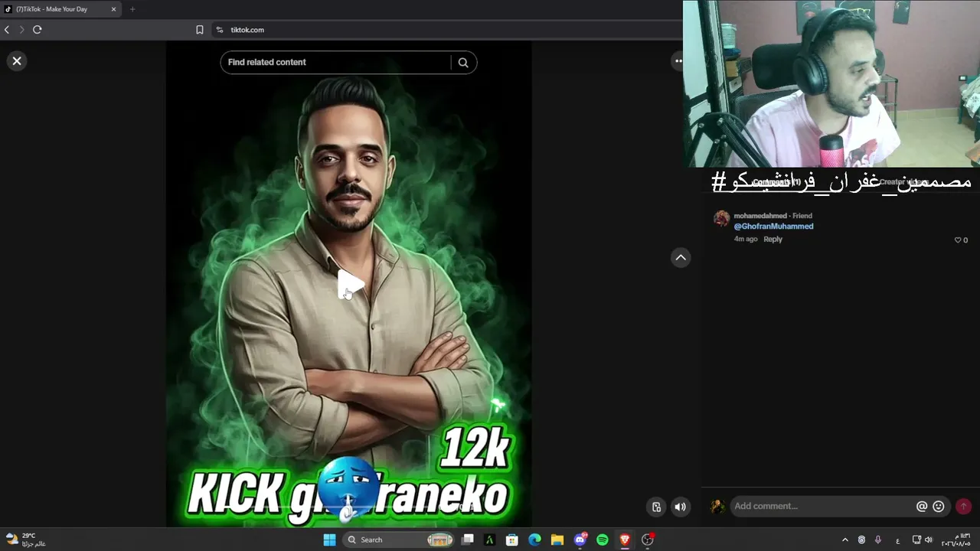Go back with the browser back arrow
The image size is (980, 551).
[7, 30]
